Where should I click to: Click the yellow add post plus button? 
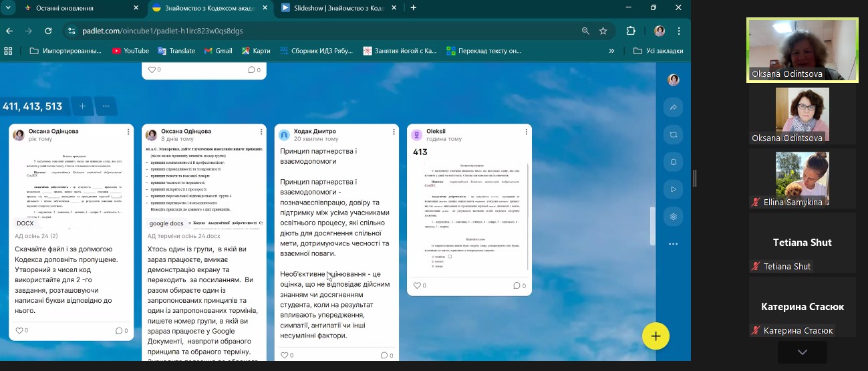656,336
